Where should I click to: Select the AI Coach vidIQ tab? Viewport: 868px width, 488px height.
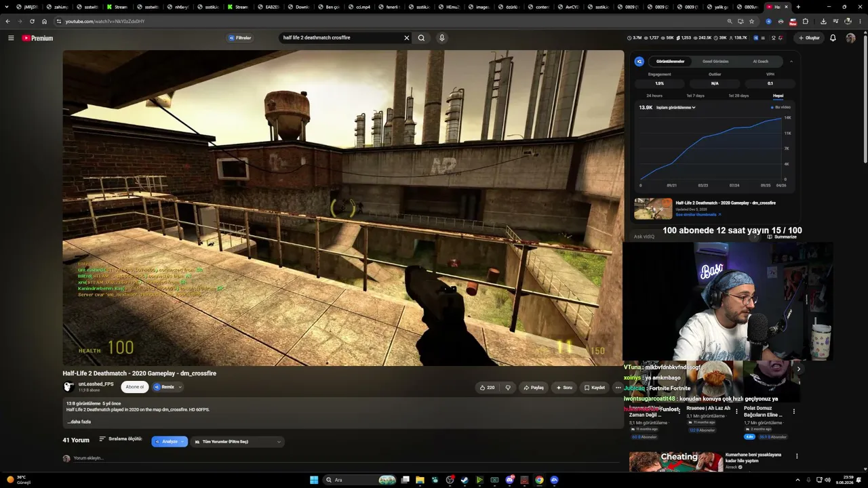[761, 62]
